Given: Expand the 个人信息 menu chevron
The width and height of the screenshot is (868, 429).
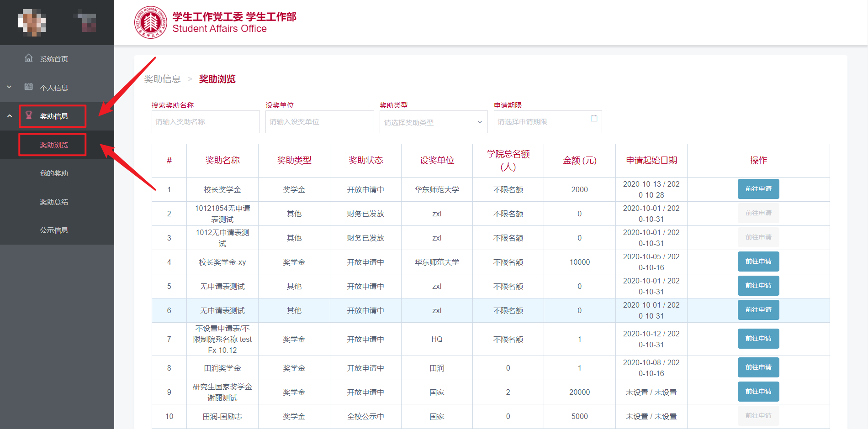Looking at the screenshot, I should 9,87.
